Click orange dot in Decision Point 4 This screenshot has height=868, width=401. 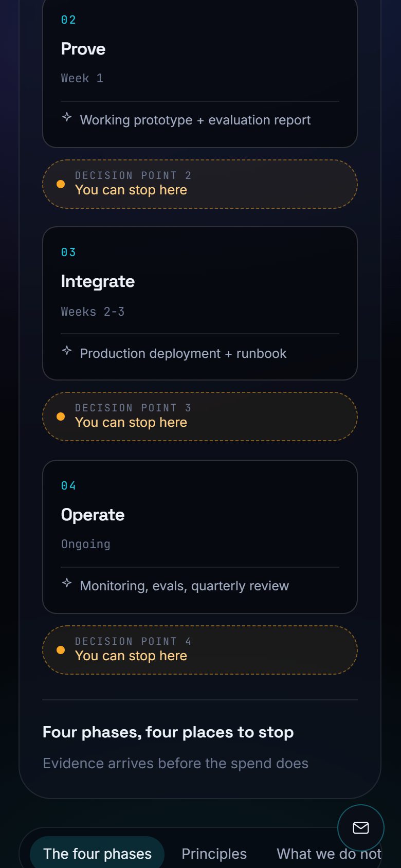click(x=61, y=650)
